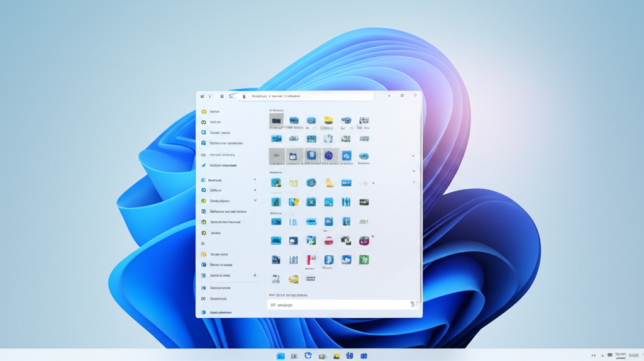644x361 pixels.
Task: Open the yellow icon in the last grid row
Action: click(293, 279)
